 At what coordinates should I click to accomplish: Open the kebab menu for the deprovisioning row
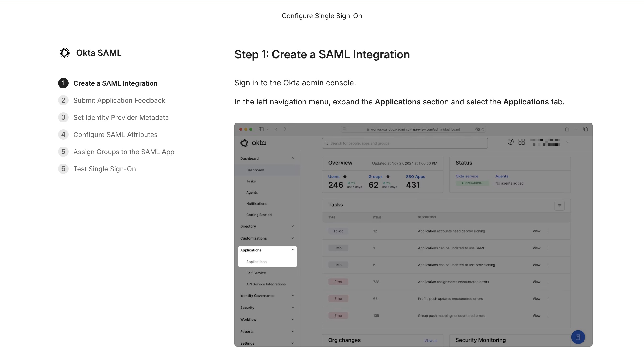(x=548, y=231)
